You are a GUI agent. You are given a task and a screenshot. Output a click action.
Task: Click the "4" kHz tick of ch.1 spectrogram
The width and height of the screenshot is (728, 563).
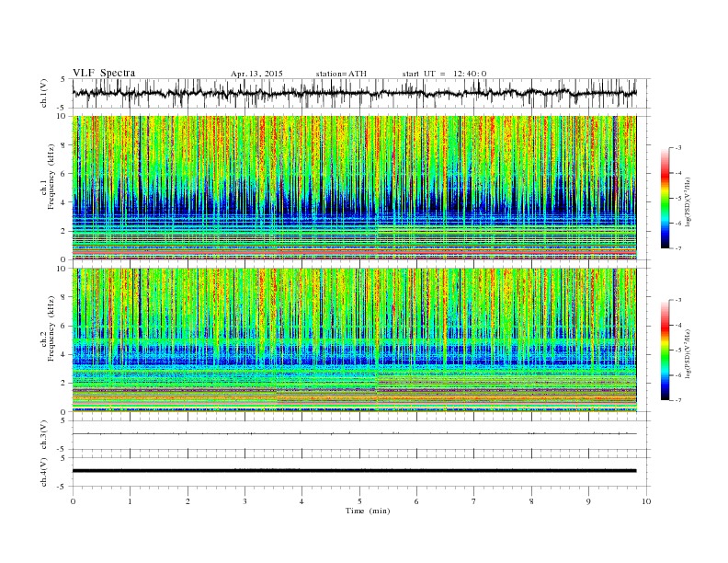pos(63,202)
